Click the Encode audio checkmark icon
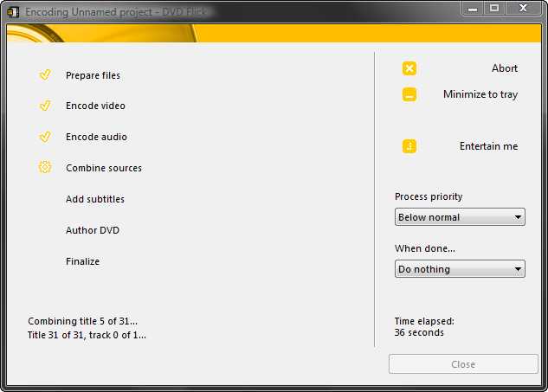The height and width of the screenshot is (392, 548). click(x=45, y=137)
